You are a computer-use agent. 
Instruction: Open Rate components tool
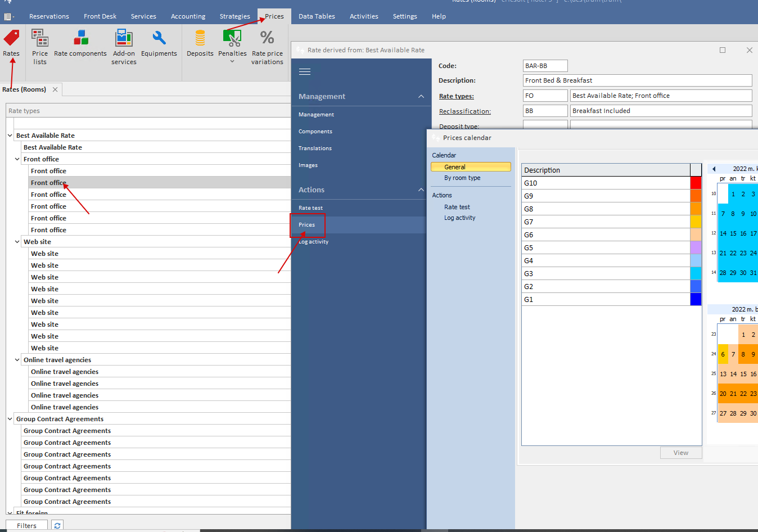[x=80, y=44]
